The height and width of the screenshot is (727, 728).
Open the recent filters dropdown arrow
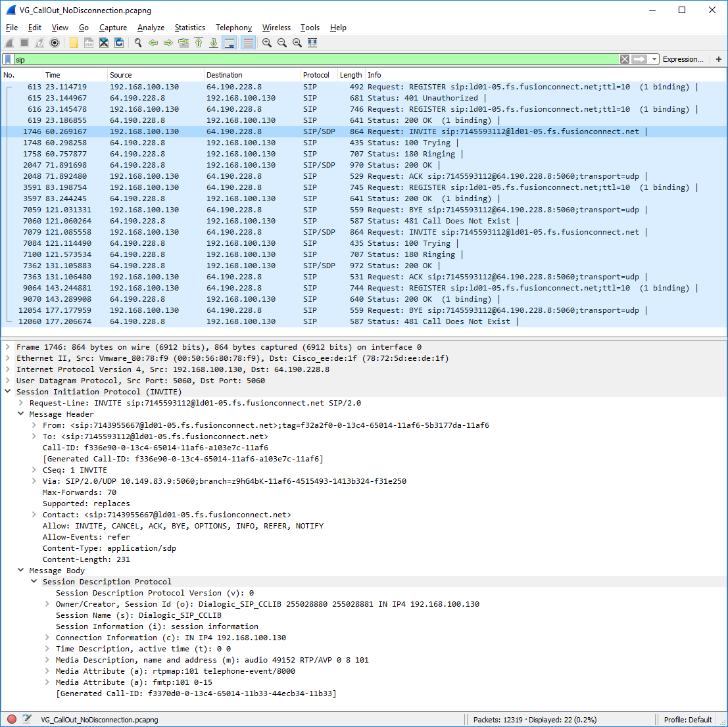654,59
